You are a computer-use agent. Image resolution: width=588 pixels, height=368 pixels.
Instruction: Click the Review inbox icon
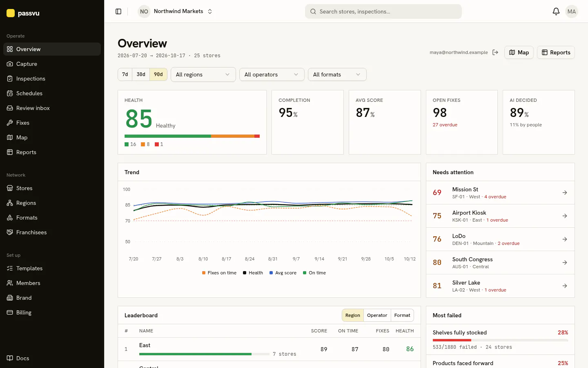pos(10,108)
